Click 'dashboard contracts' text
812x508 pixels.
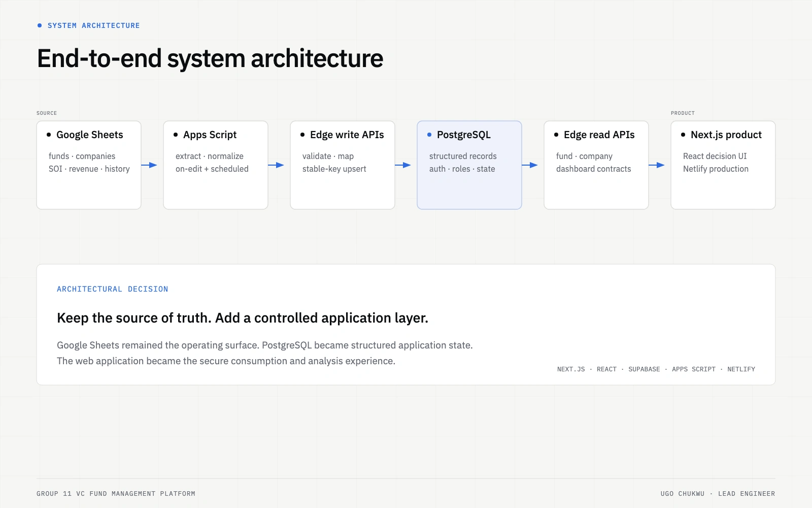pyautogui.click(x=593, y=169)
